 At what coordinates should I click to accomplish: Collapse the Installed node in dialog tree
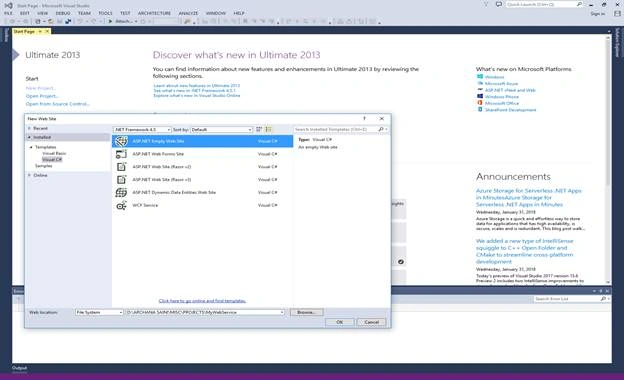(29, 137)
